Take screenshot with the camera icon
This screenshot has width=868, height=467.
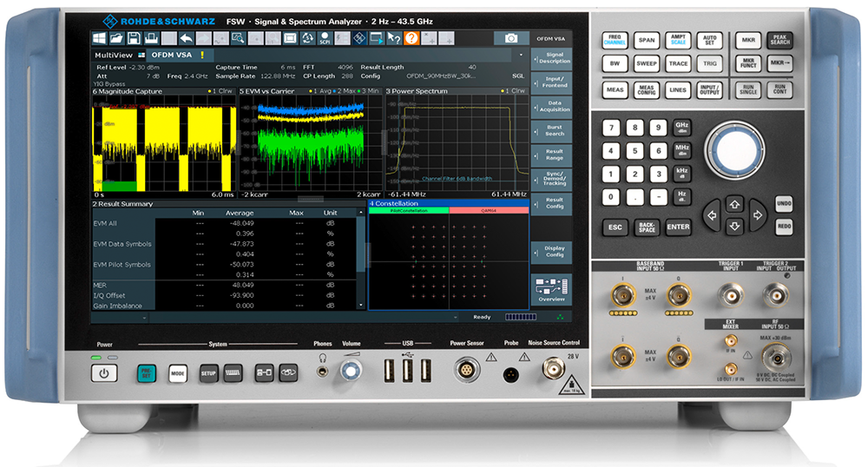tap(511, 38)
